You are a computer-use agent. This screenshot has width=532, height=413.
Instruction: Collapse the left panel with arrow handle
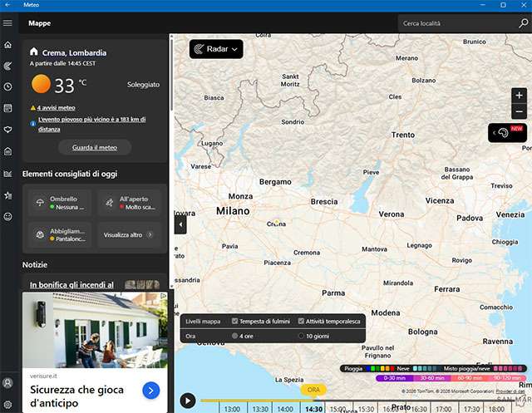(180, 224)
